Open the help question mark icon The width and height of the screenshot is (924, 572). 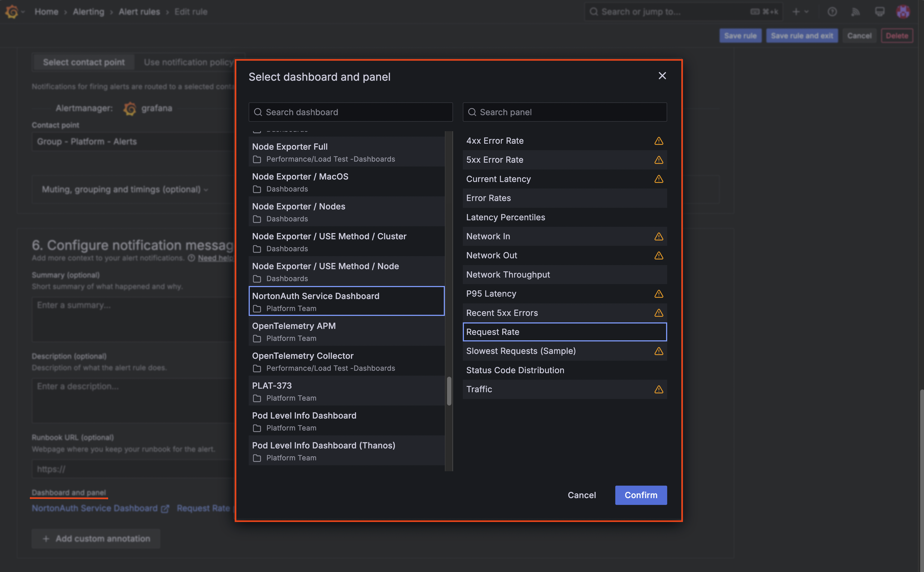[x=832, y=12]
